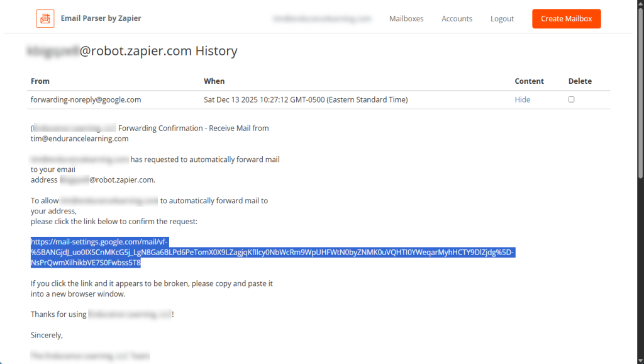
Task: Click the robot.zapier.com History page heading
Action: click(132, 50)
